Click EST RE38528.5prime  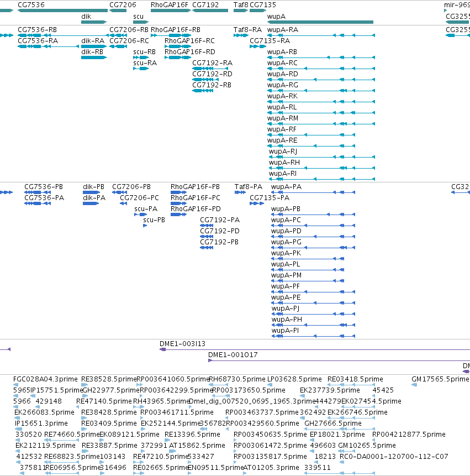(x=109, y=379)
